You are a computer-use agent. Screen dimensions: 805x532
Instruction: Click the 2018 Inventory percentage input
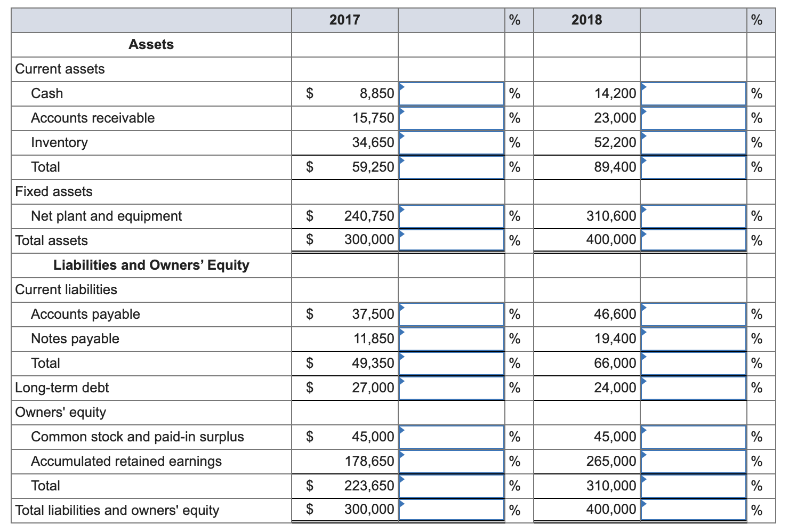coord(694,143)
